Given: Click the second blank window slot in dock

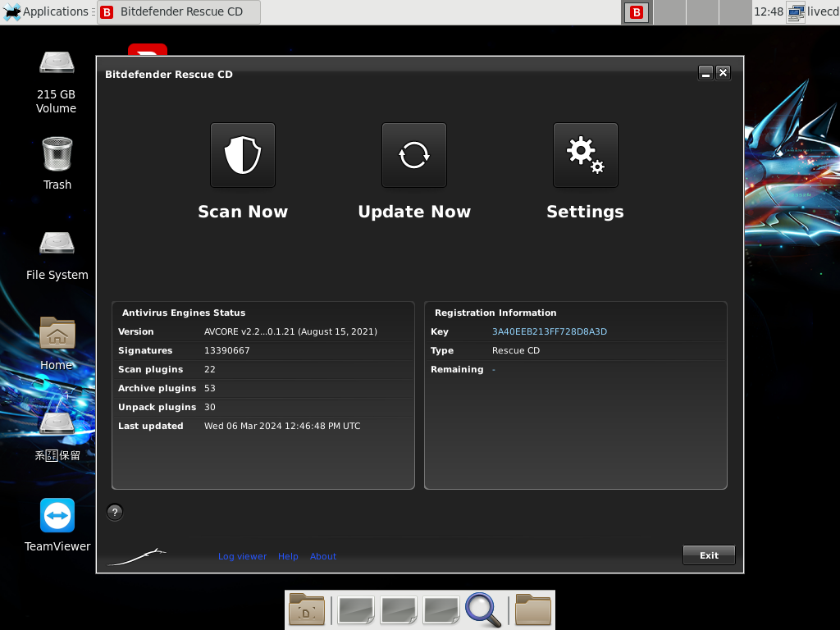Looking at the screenshot, I should [x=398, y=610].
